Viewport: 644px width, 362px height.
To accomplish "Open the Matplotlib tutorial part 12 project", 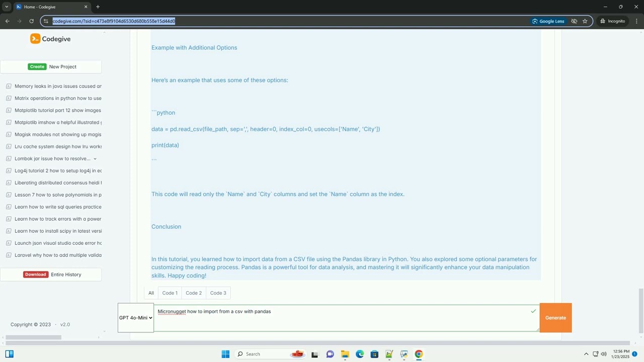I will point(58,110).
